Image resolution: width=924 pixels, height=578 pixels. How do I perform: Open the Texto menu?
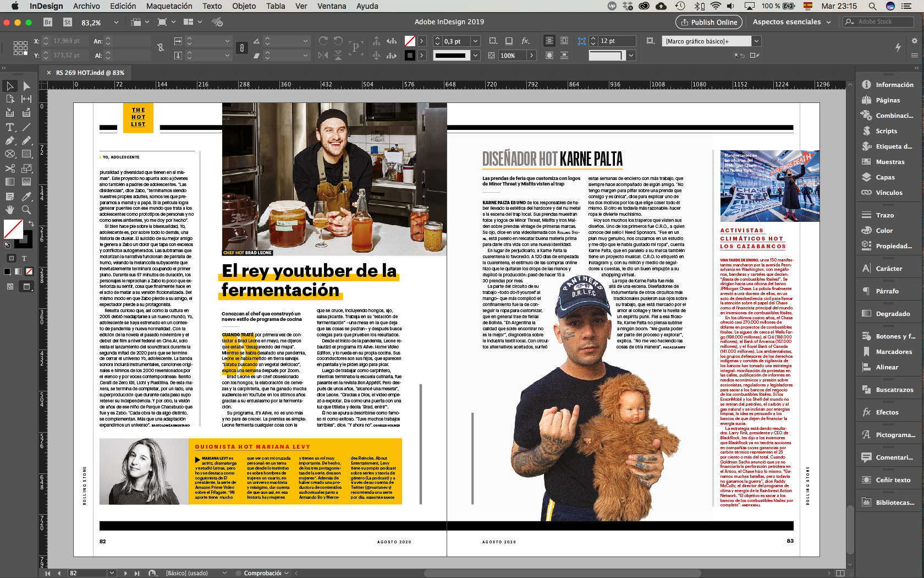point(212,6)
